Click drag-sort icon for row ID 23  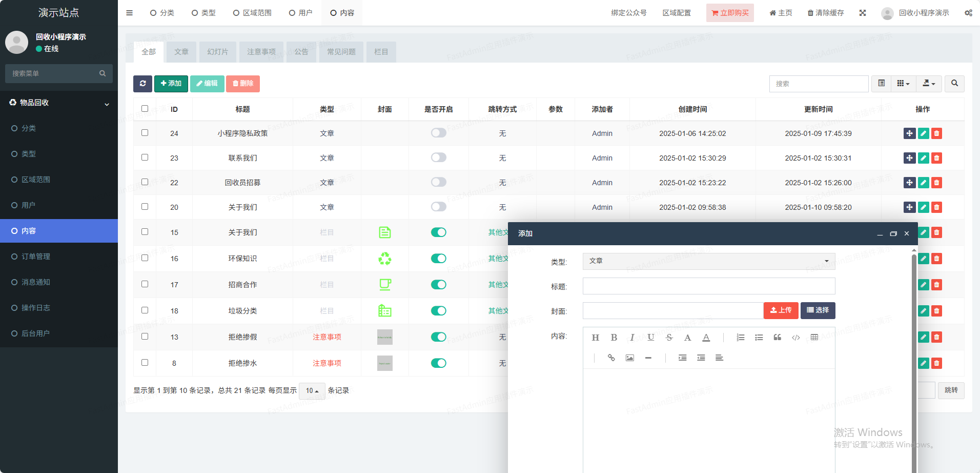[909, 158]
